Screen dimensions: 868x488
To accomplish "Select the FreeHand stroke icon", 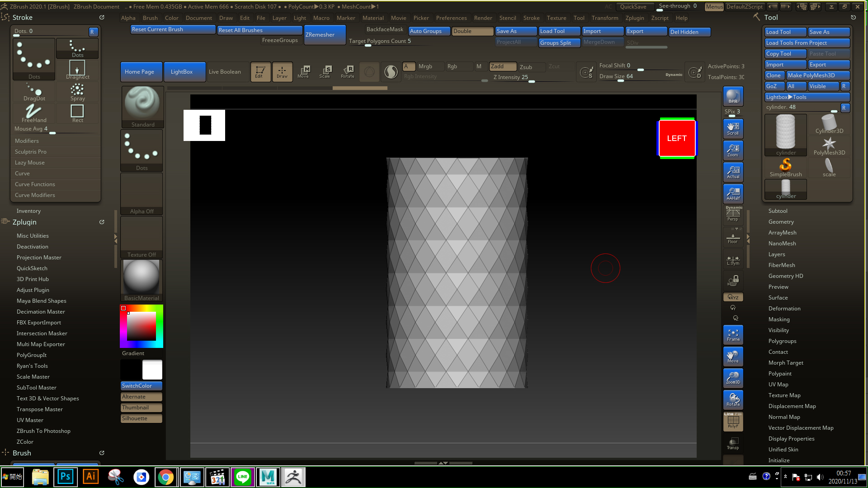I will click(34, 113).
